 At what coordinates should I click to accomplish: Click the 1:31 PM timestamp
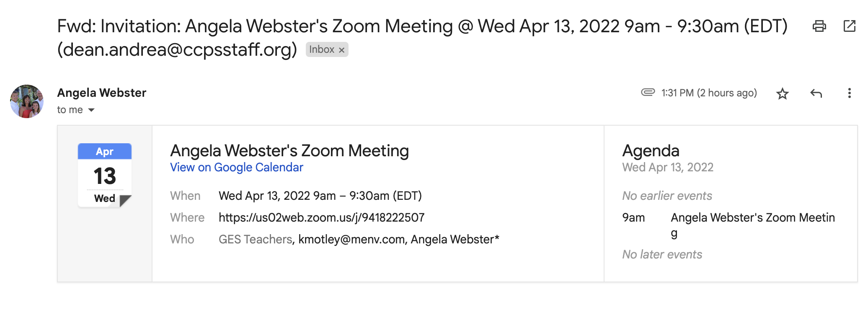(x=709, y=93)
